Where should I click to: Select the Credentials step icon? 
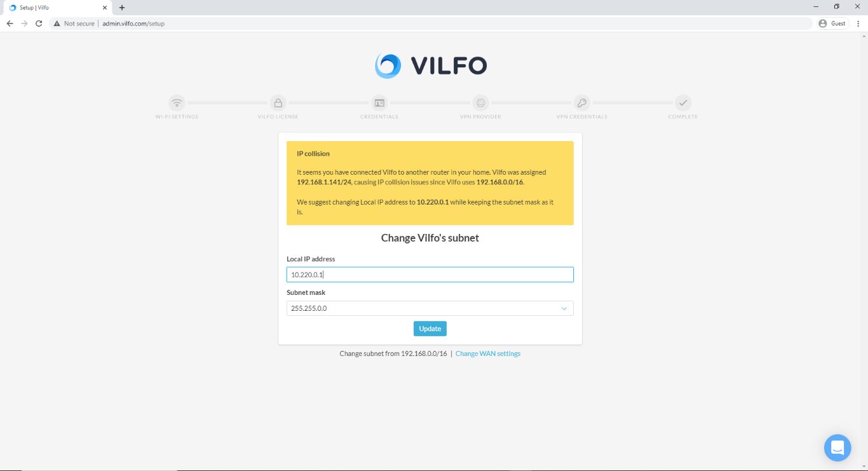(x=379, y=102)
